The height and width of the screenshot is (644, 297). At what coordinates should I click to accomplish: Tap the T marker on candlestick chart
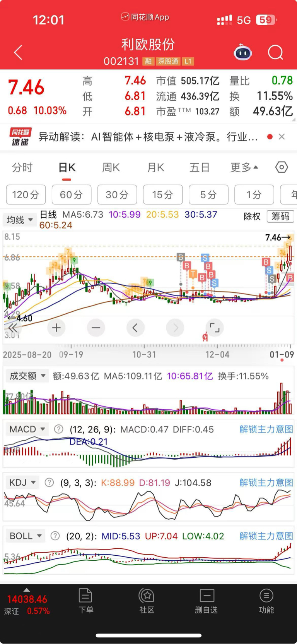pyautogui.click(x=193, y=274)
